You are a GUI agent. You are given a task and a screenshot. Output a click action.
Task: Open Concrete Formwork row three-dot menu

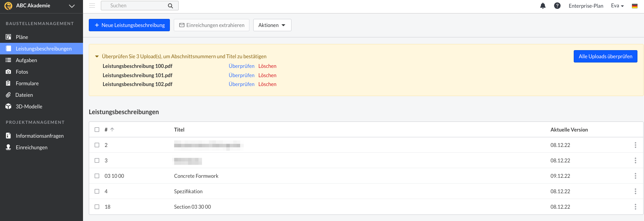pyautogui.click(x=635, y=176)
